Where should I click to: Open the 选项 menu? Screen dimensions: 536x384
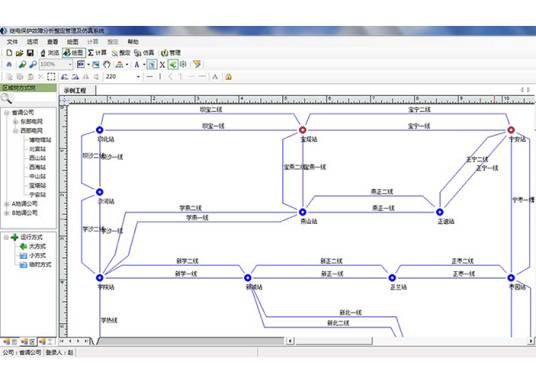(x=32, y=42)
